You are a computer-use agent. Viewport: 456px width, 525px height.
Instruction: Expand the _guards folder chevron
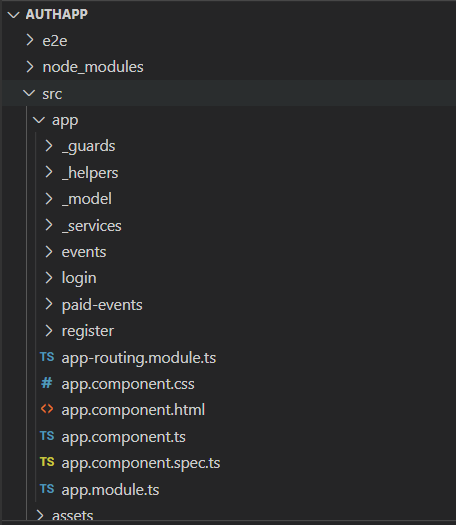tap(49, 146)
